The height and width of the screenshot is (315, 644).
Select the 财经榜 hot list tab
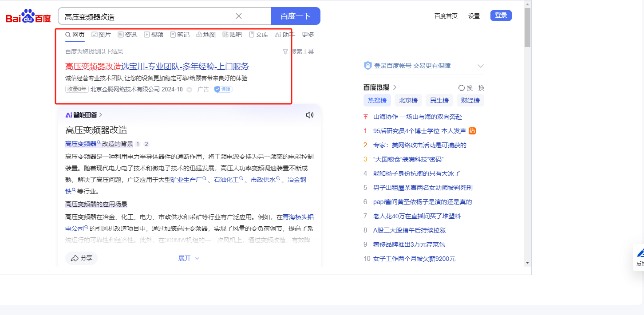coord(470,100)
